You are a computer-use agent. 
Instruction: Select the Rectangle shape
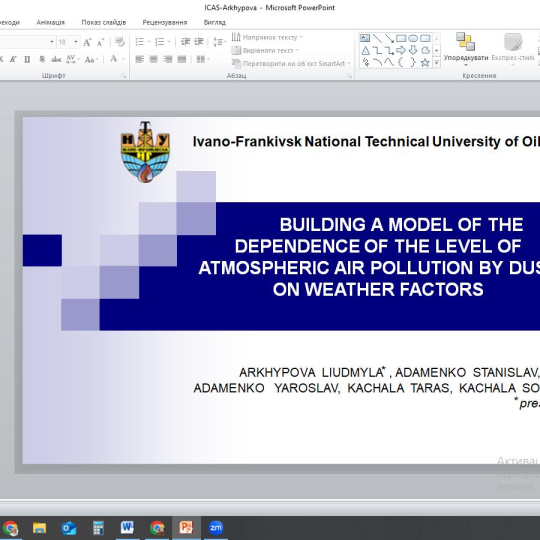(401, 38)
